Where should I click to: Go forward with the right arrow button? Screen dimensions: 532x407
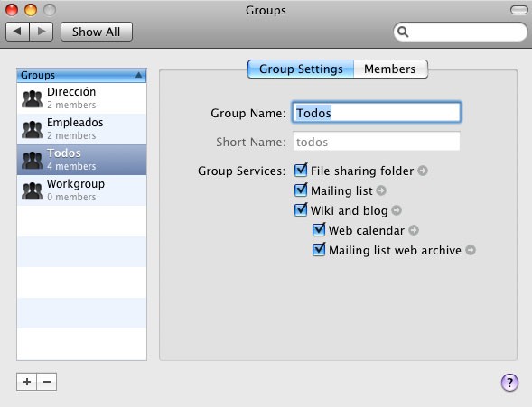point(42,32)
